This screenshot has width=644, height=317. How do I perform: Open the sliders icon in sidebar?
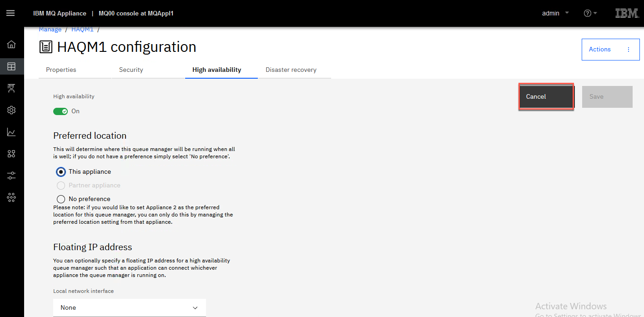11,176
